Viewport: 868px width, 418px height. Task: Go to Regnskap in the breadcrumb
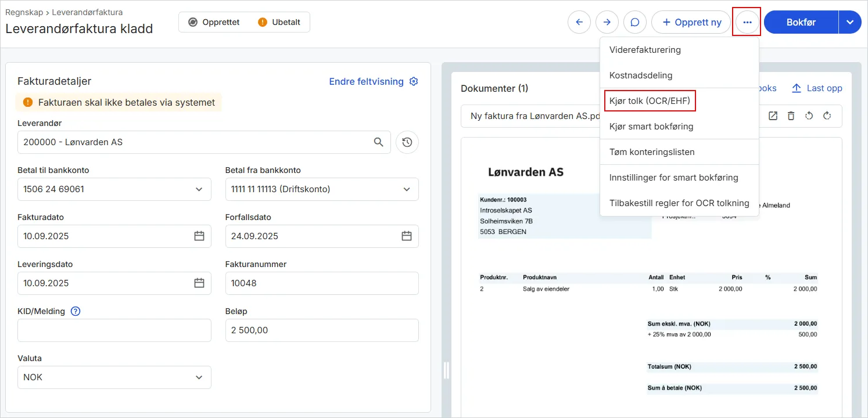click(x=26, y=12)
